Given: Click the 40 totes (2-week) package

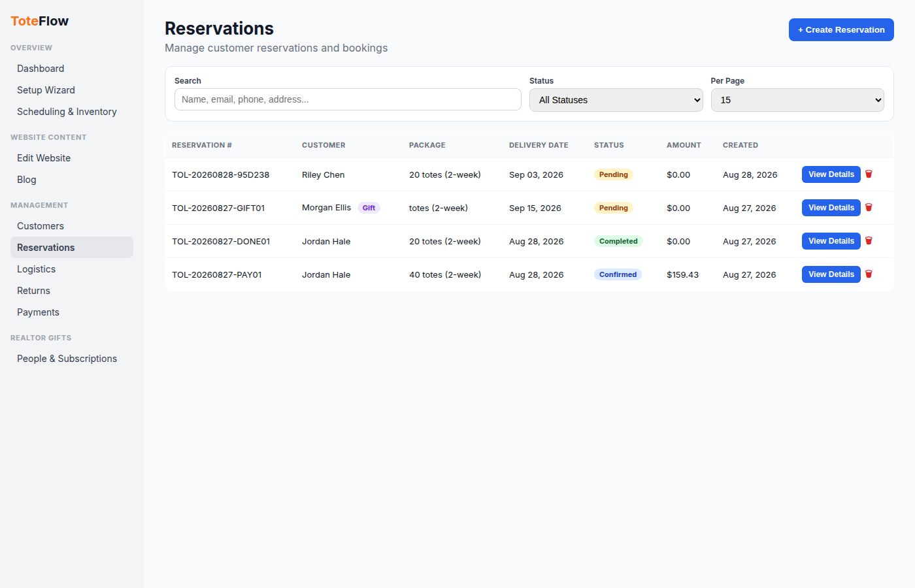Looking at the screenshot, I should point(445,274).
